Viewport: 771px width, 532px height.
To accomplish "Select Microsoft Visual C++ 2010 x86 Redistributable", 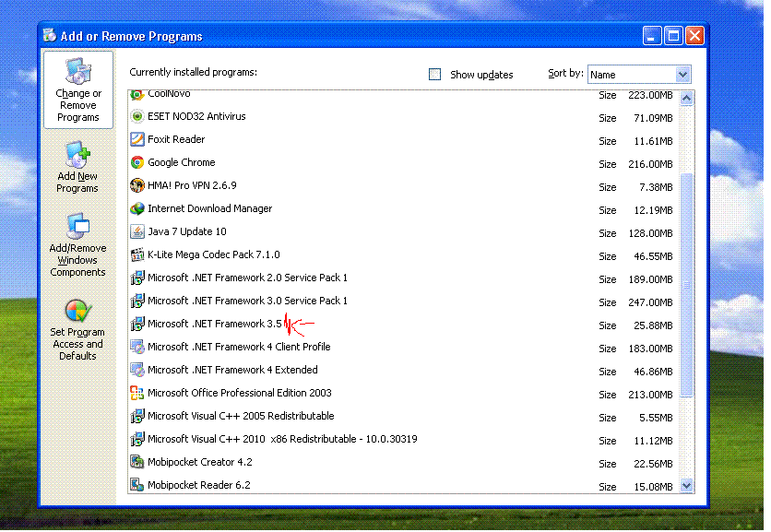I will (403, 440).
